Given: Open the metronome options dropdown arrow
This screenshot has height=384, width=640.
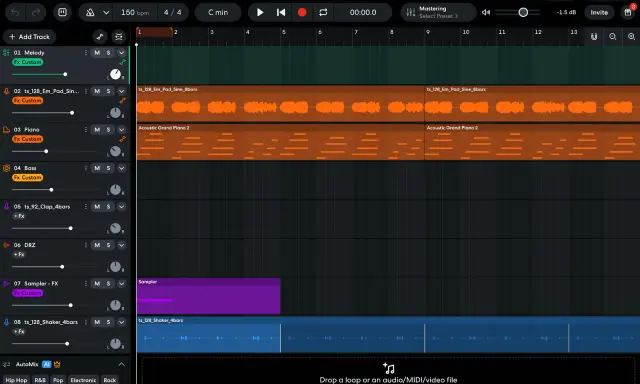Looking at the screenshot, I should pyautogui.click(x=106, y=12).
